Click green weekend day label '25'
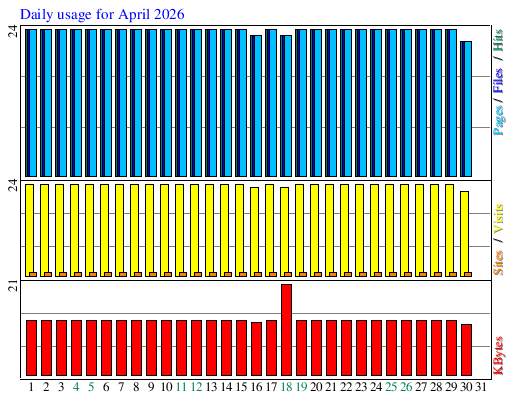Screen dimensions: 512x400 [391, 387]
